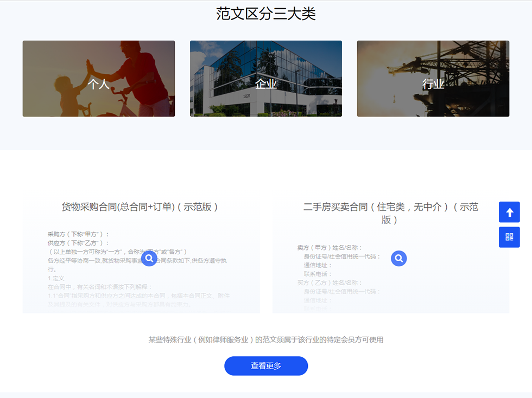Click the heading 范文区分三大类
The width and height of the screenshot is (532, 398).
coord(266,14)
